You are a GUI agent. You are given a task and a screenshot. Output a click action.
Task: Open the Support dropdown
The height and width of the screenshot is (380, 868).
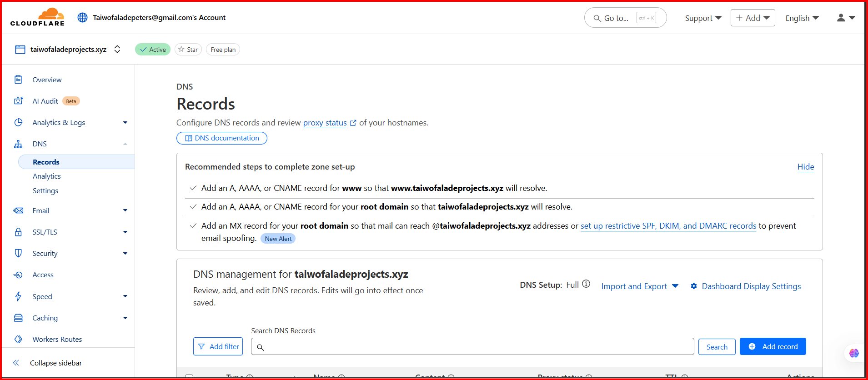pos(703,18)
